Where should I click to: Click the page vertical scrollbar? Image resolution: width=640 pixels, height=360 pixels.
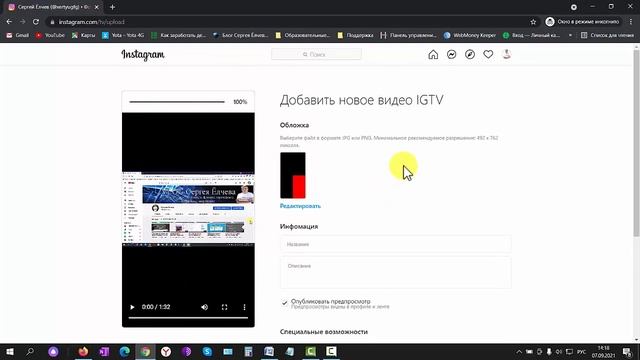tap(636, 143)
